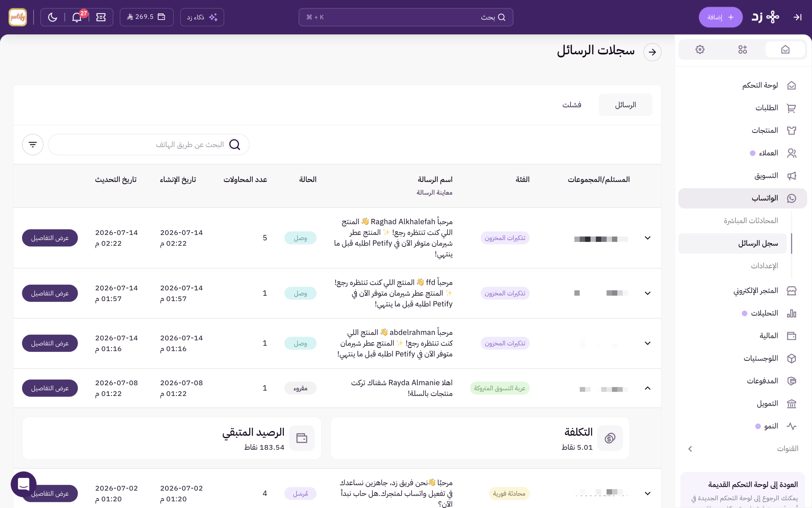The width and height of the screenshot is (812, 508).
Task: Focus the top بحث search bar
Action: (x=406, y=17)
